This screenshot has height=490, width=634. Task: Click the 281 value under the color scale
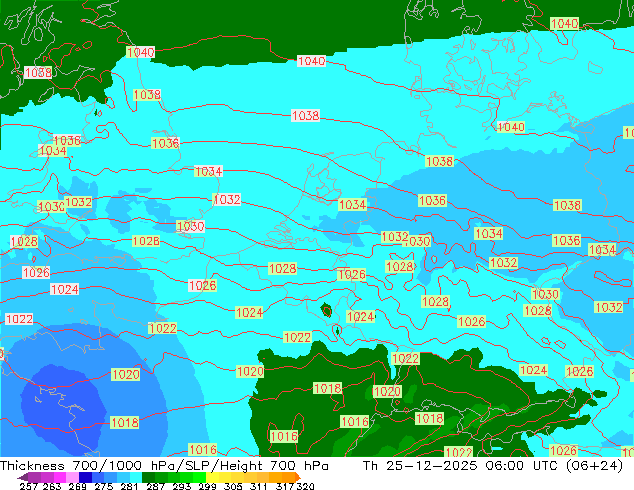tap(129, 486)
